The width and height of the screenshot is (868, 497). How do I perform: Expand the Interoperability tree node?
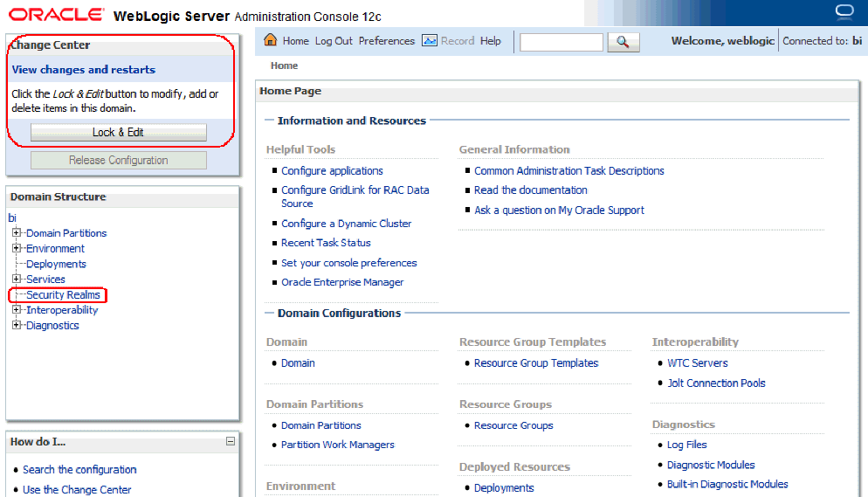[x=17, y=310]
